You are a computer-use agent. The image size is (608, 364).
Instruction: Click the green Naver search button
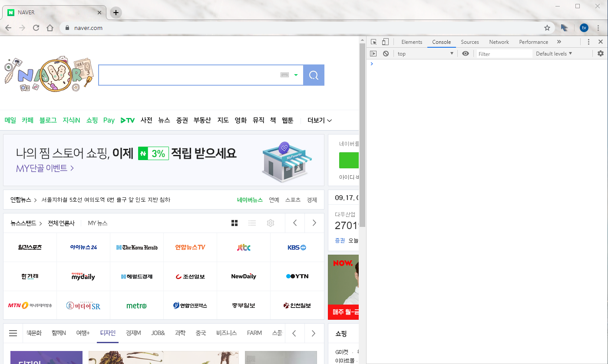pyautogui.click(x=314, y=75)
